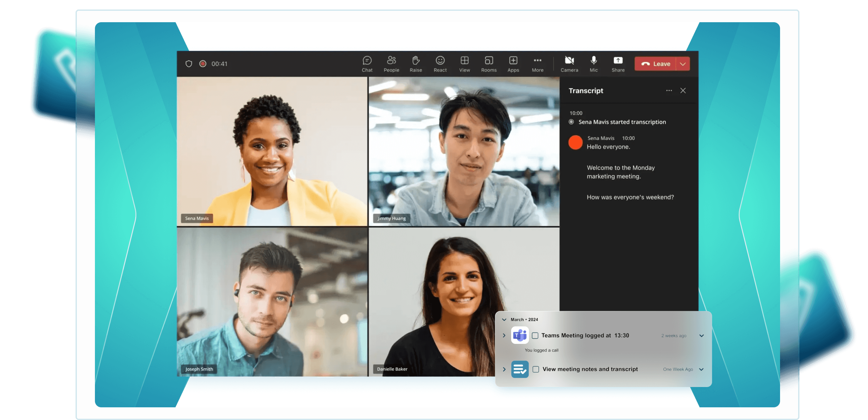Viewport: 868px width, 420px height.
Task: Open dropdown next to One Week Ago
Action: coord(701,369)
